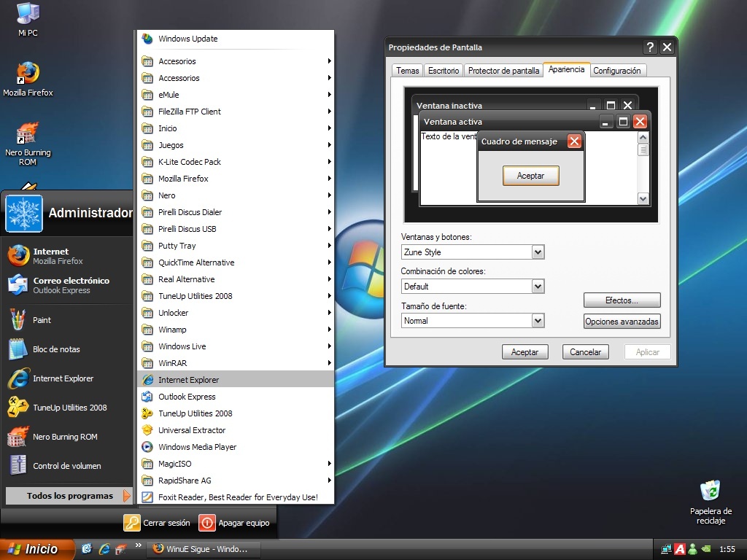Click the Apagar equipo power icon
The width and height of the screenshot is (747, 560).
pos(206,523)
